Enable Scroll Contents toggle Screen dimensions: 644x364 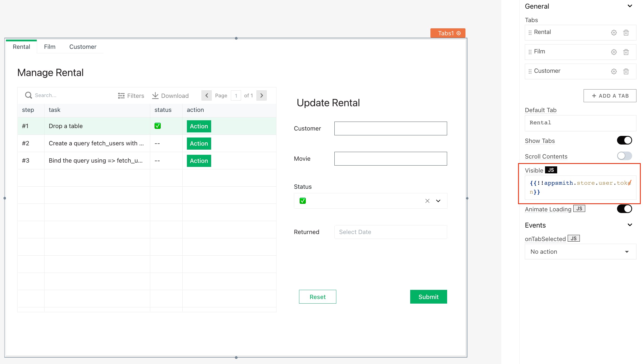(624, 156)
